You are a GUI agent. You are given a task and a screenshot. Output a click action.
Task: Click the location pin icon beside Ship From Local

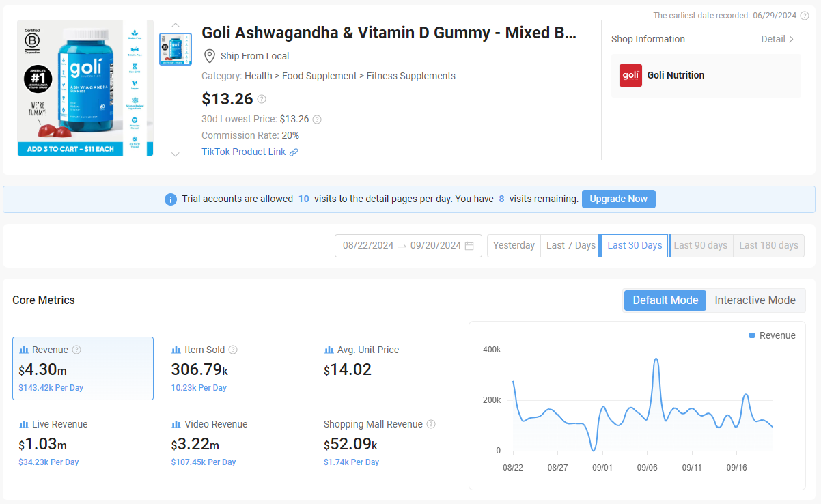click(210, 56)
